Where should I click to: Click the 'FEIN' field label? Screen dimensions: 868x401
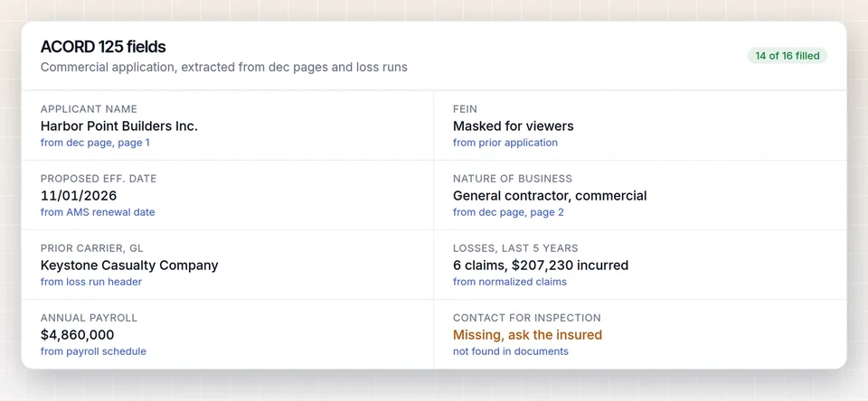click(465, 109)
